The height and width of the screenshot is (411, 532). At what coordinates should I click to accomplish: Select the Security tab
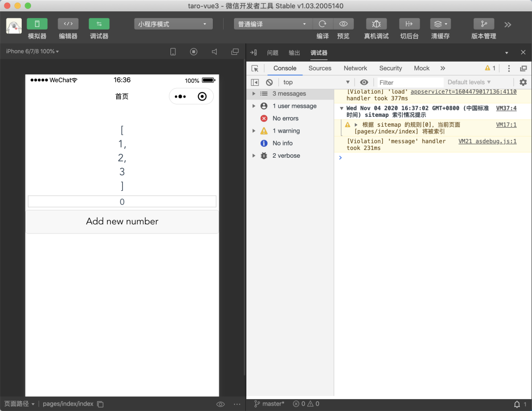click(x=391, y=68)
